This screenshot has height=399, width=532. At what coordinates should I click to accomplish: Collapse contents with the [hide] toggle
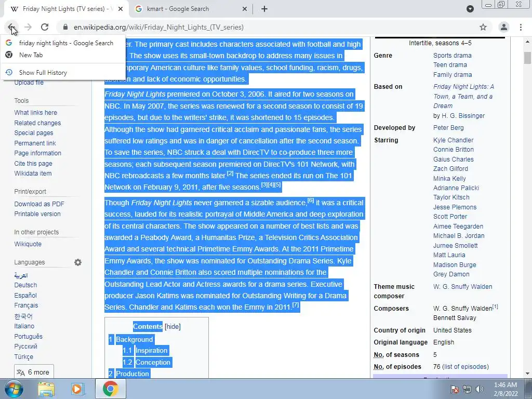coord(172,327)
